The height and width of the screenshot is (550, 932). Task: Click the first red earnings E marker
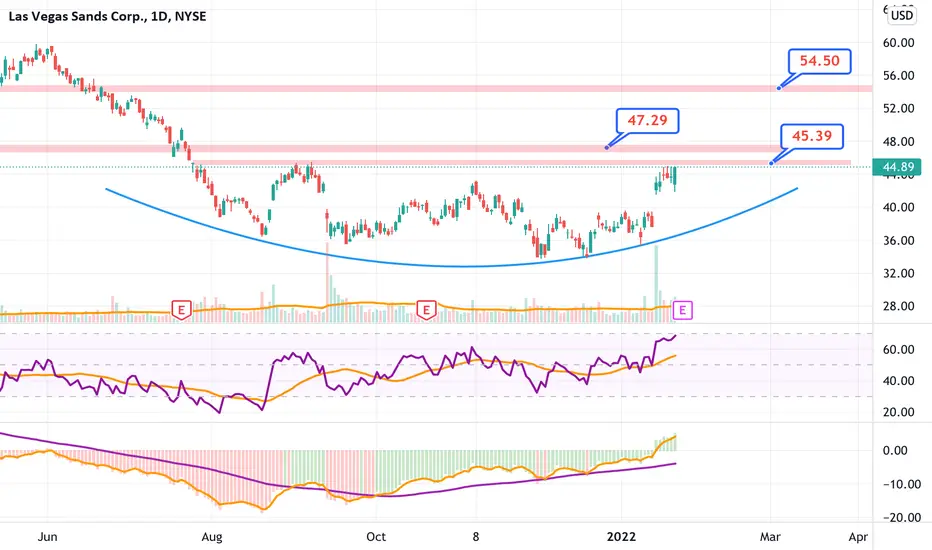(x=181, y=310)
